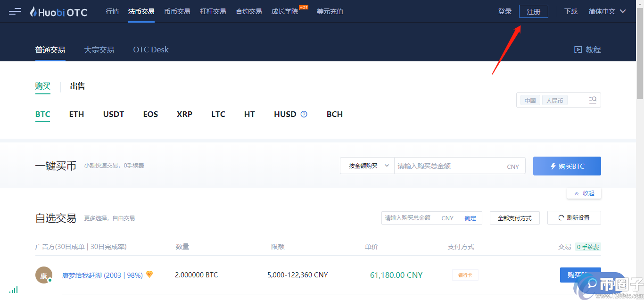
Task: Select the ETH coin tab
Action: tap(76, 114)
